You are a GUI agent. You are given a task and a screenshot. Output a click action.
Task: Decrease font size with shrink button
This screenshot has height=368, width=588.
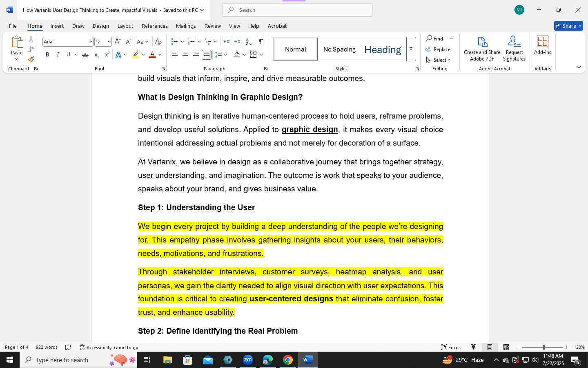(128, 42)
